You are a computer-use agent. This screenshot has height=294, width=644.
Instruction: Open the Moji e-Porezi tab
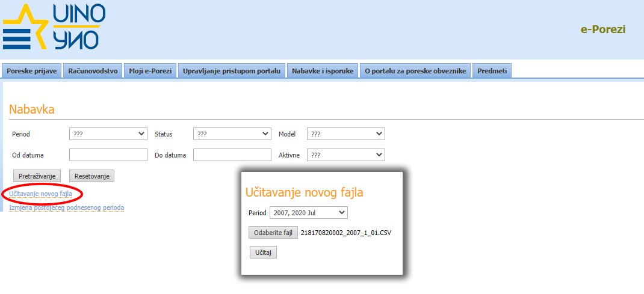tap(150, 71)
